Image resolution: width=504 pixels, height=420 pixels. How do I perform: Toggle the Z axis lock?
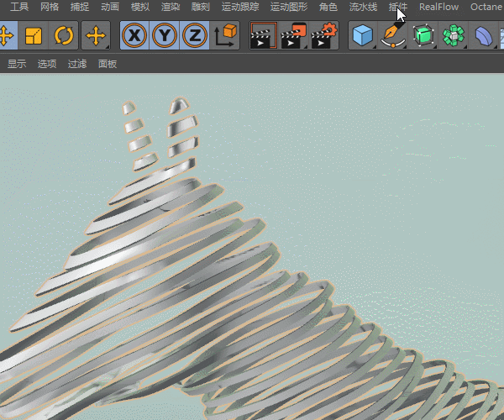coord(195,35)
